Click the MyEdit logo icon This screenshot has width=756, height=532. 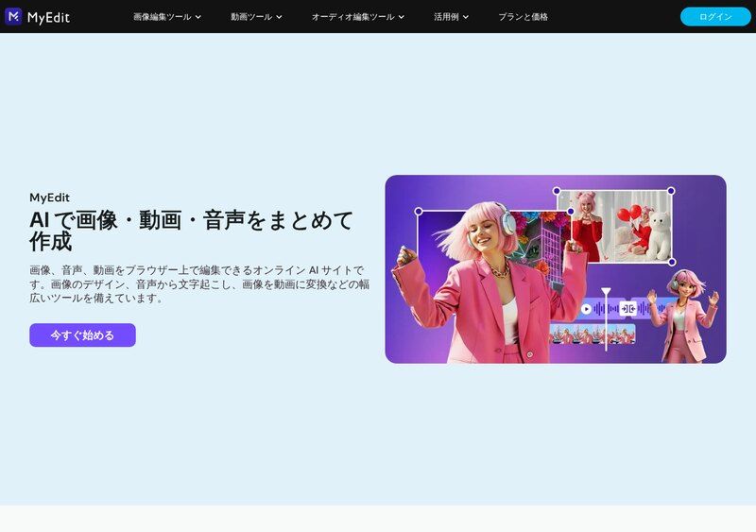(x=13, y=16)
